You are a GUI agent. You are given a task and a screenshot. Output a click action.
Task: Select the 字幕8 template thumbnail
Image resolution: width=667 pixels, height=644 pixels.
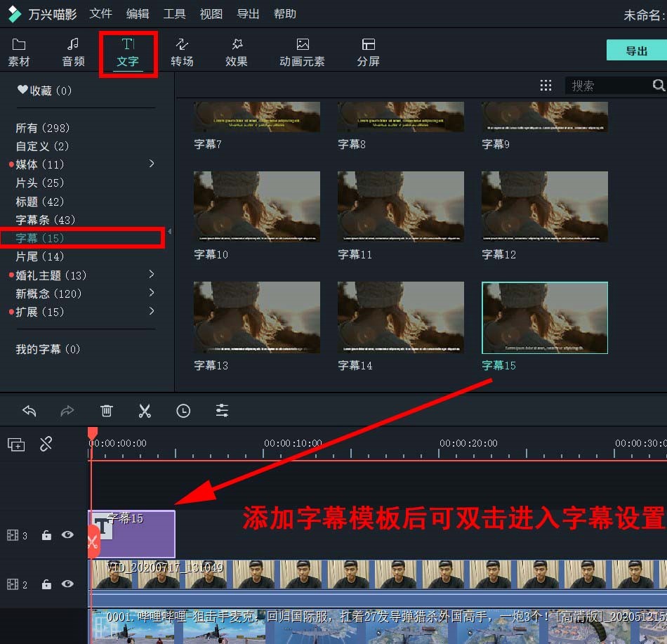[401, 117]
